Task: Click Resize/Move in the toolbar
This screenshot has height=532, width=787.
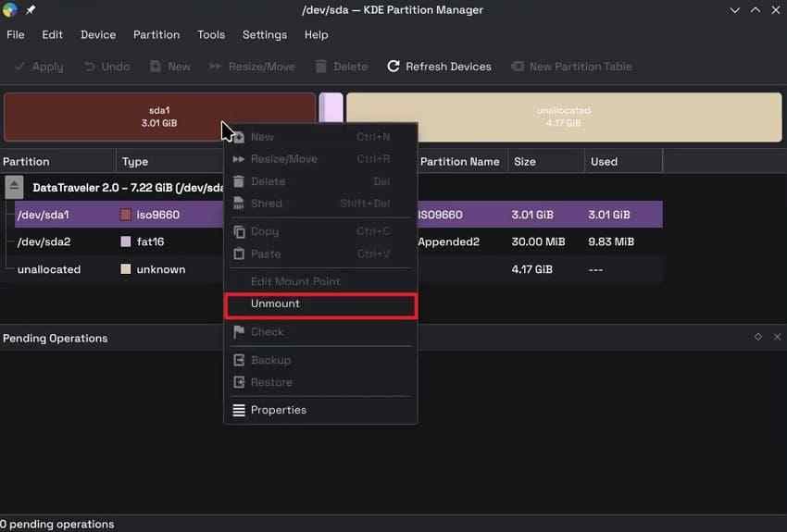Action: tap(253, 67)
